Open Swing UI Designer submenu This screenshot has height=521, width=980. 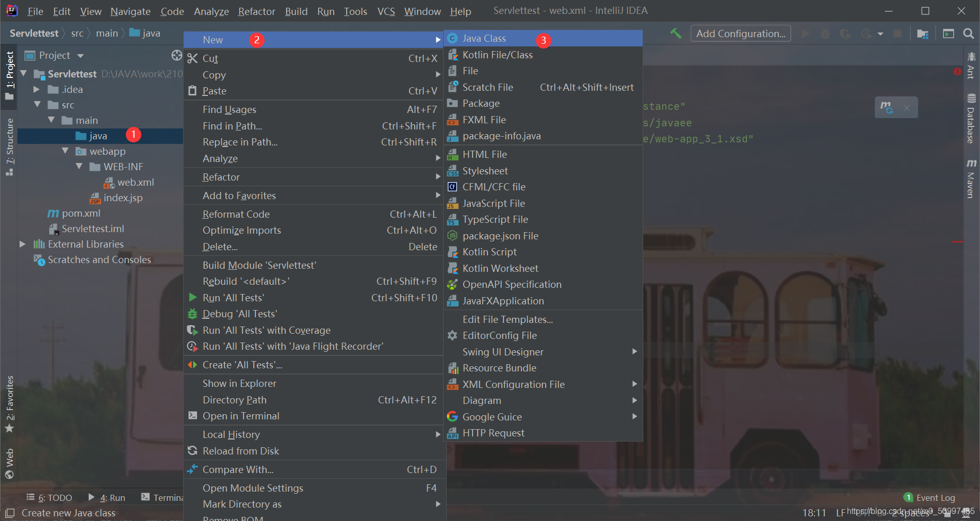coord(543,352)
